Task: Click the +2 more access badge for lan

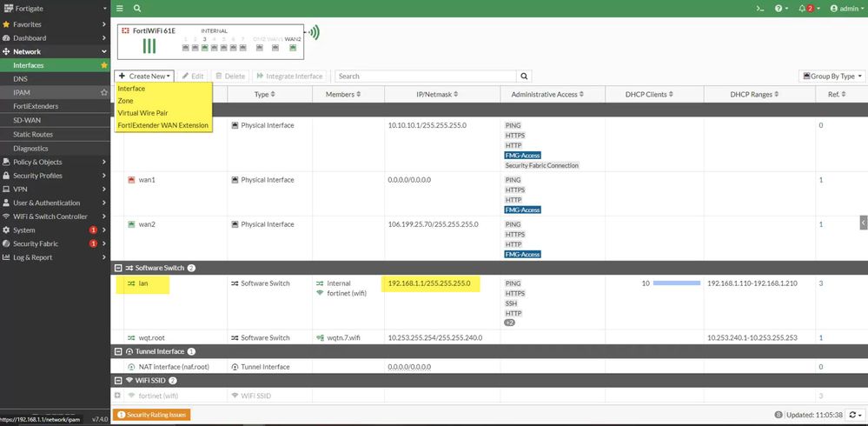Action: tap(509, 323)
